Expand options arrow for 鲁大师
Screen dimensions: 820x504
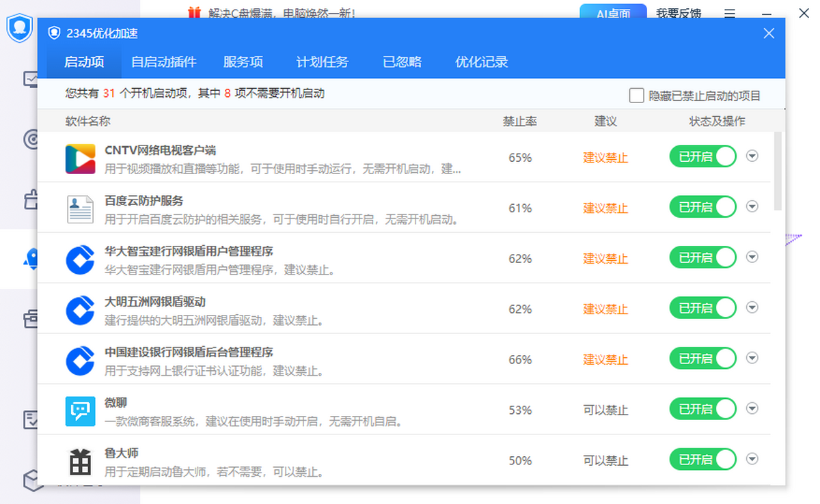[x=752, y=459]
